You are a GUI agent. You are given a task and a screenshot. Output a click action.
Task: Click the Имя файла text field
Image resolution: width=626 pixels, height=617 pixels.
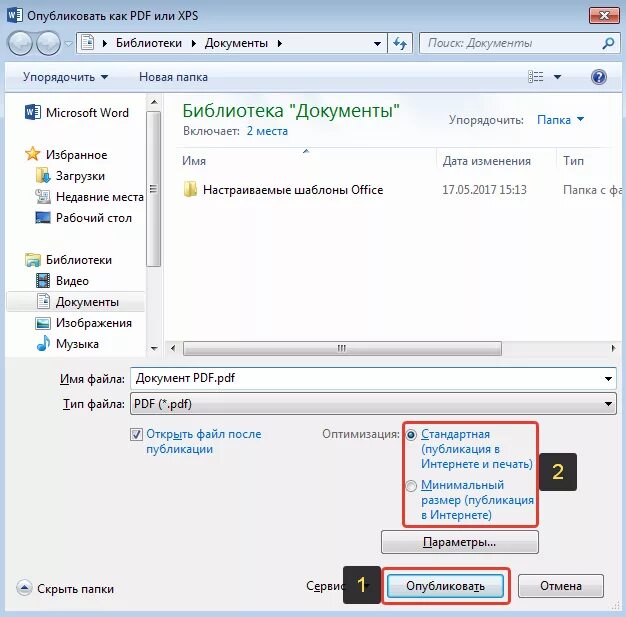point(366,378)
